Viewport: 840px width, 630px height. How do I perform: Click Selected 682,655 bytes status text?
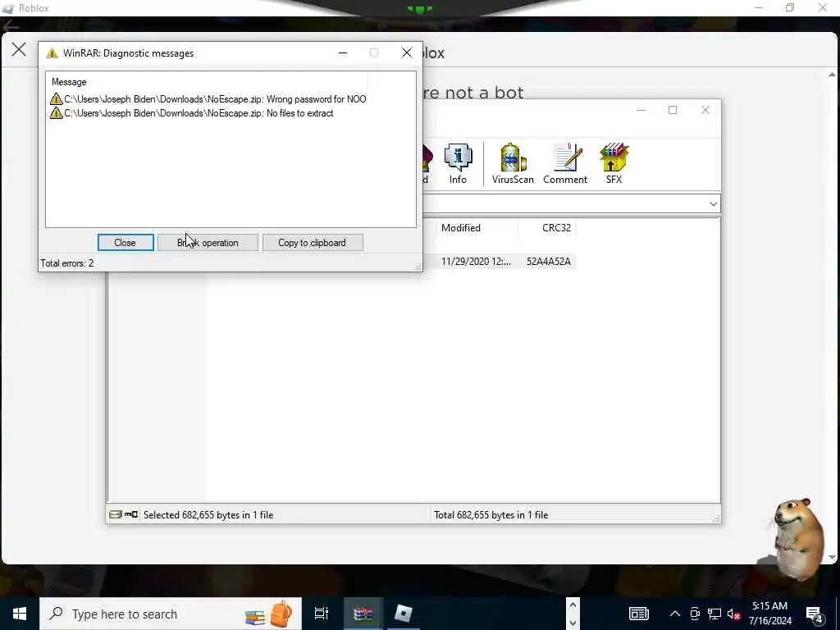(x=208, y=515)
